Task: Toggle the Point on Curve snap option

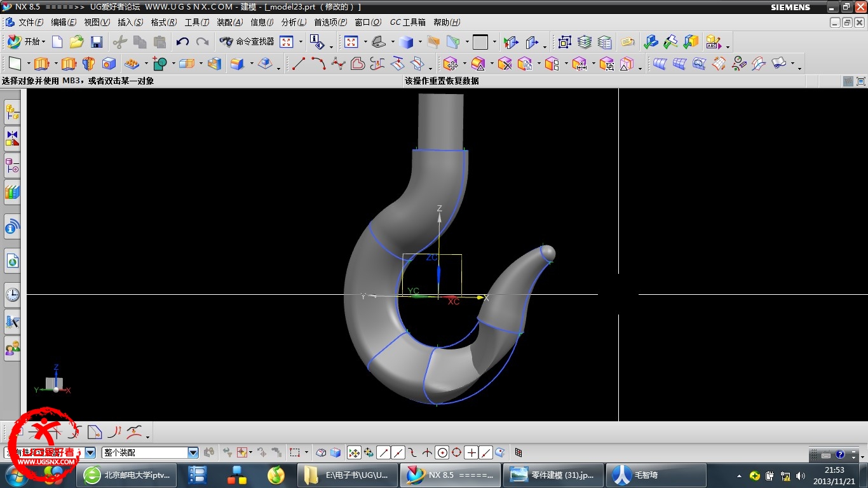Action: pos(485,452)
